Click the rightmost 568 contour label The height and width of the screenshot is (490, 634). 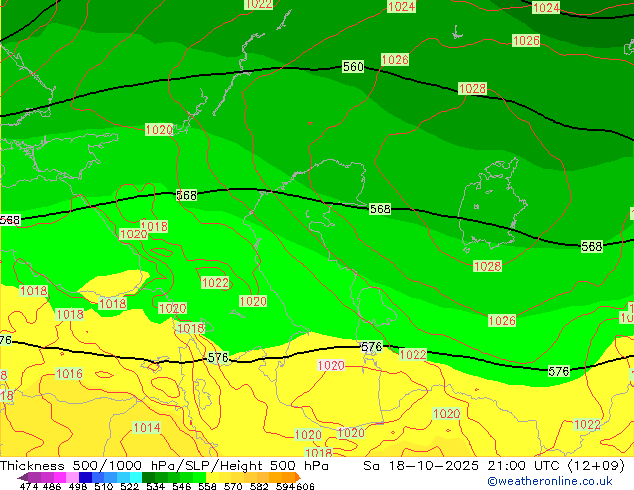point(592,246)
